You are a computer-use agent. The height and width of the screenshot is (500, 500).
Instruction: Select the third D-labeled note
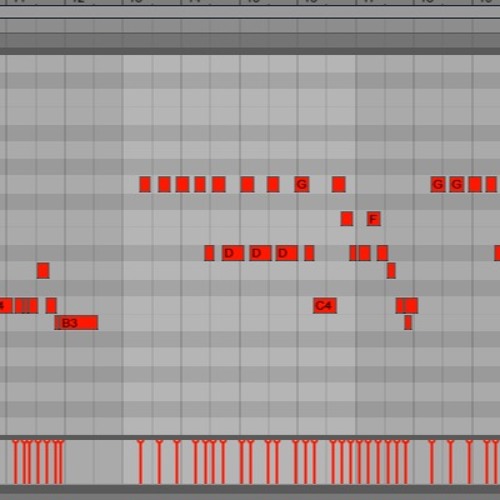[287, 253]
